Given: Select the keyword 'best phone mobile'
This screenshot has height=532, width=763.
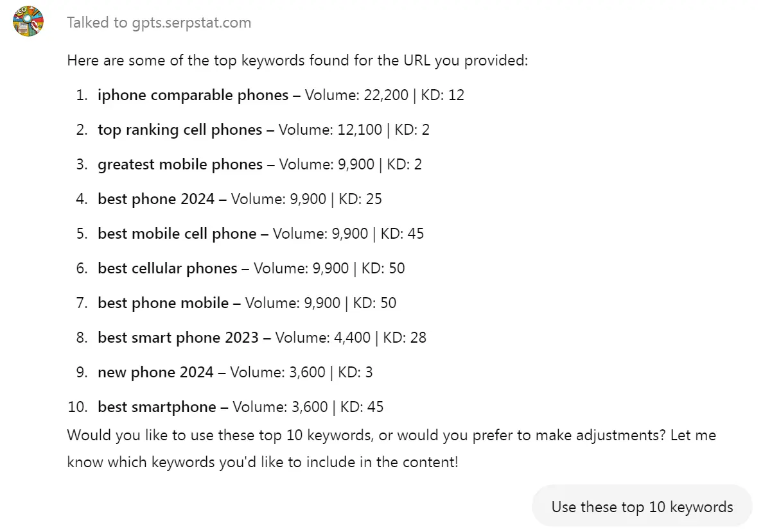Looking at the screenshot, I should [x=163, y=303].
